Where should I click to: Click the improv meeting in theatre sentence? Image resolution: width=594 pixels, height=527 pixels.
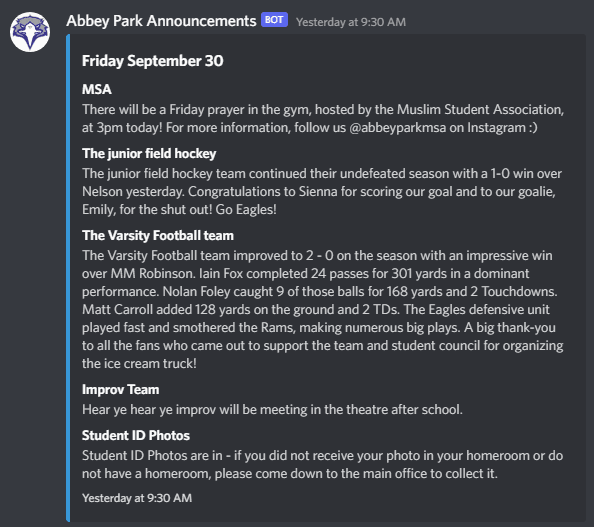click(272, 410)
